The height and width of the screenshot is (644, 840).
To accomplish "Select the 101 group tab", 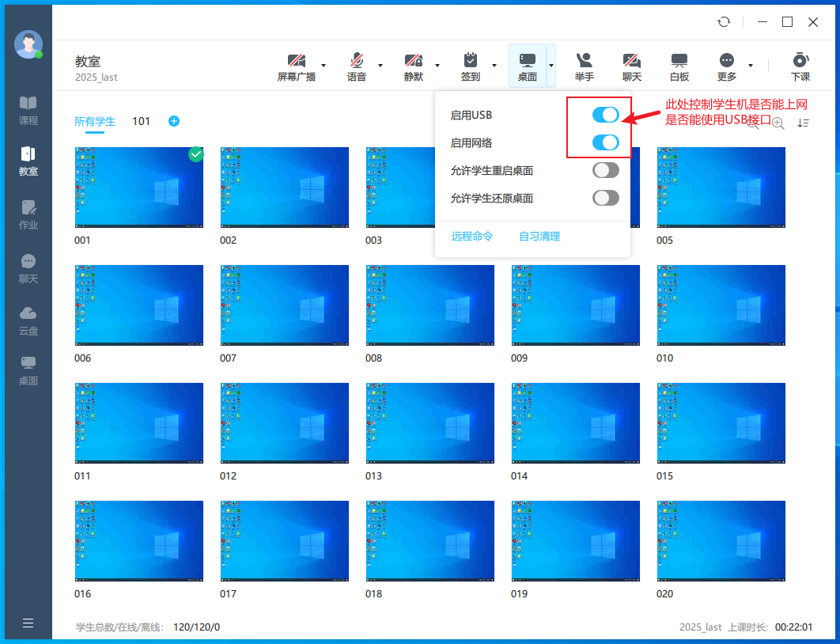I will click(x=142, y=122).
